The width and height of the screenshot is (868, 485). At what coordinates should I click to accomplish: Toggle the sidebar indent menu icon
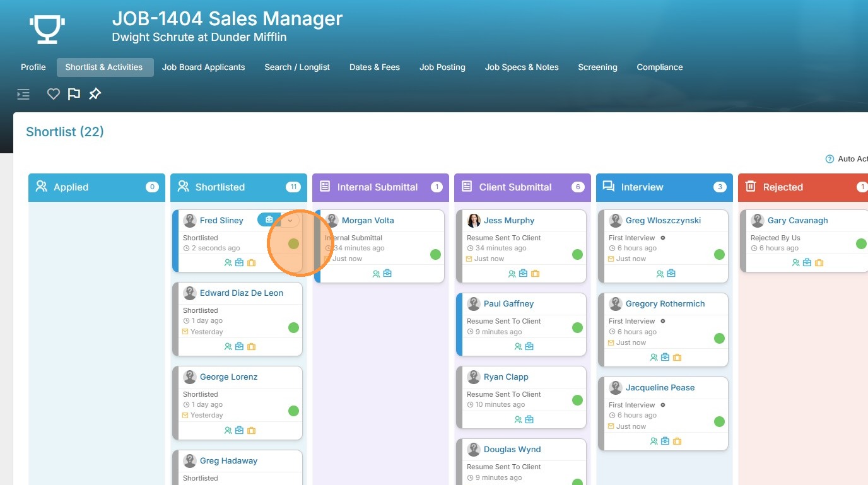coord(23,95)
